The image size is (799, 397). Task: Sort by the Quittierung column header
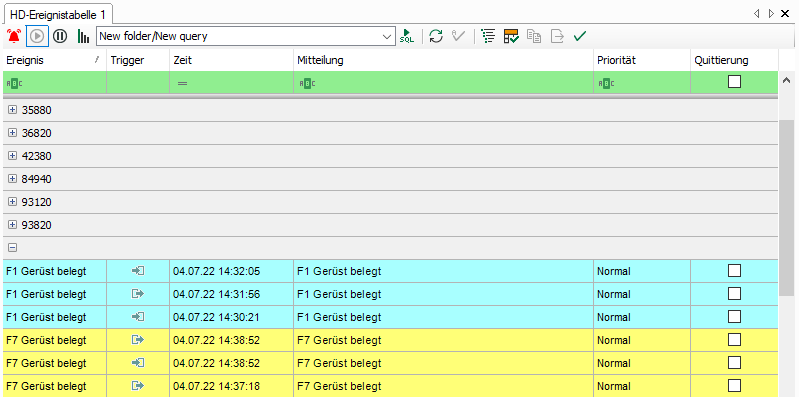tap(734, 60)
